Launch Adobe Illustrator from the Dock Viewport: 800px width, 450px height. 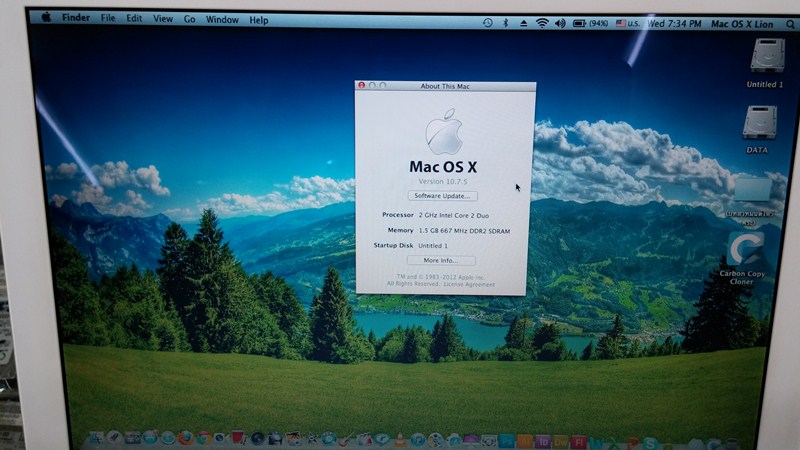524,441
